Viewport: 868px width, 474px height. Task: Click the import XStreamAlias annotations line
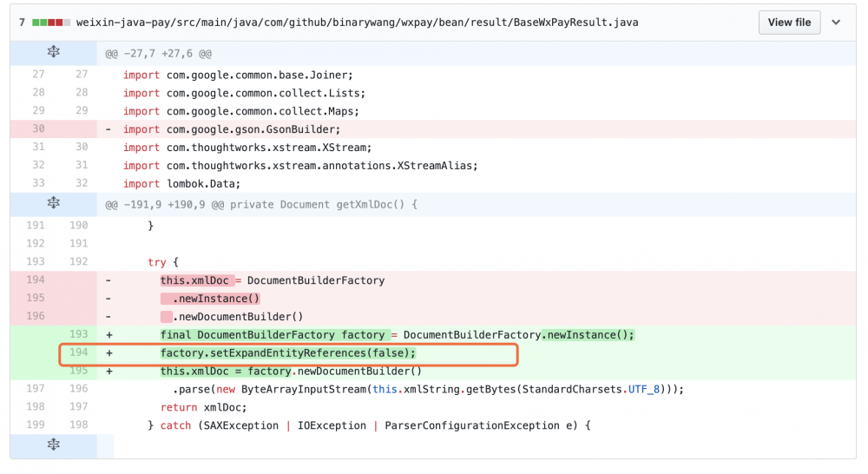coord(300,166)
